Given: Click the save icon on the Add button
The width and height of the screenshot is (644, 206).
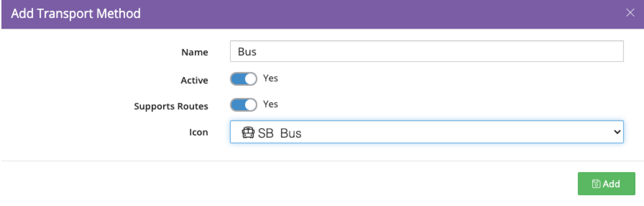Looking at the screenshot, I should (x=596, y=184).
